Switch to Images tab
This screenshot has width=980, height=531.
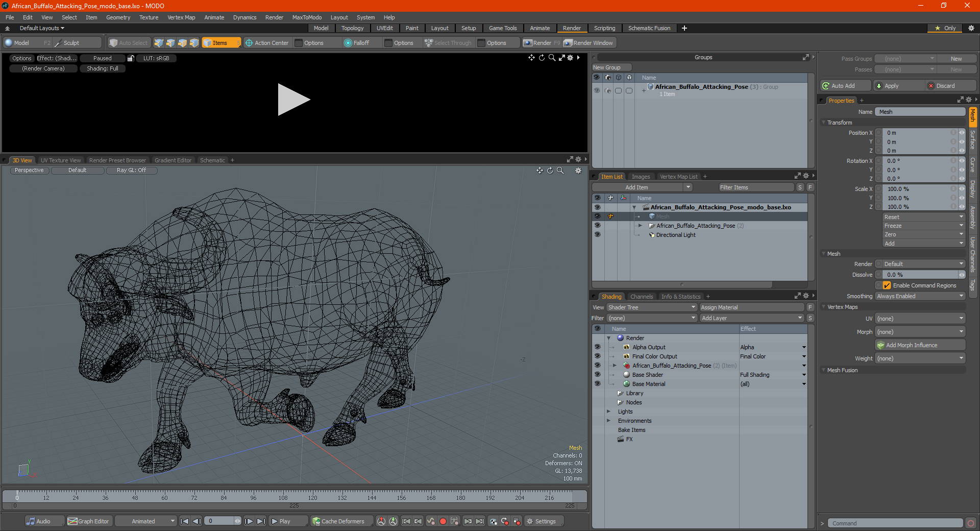[x=641, y=177]
